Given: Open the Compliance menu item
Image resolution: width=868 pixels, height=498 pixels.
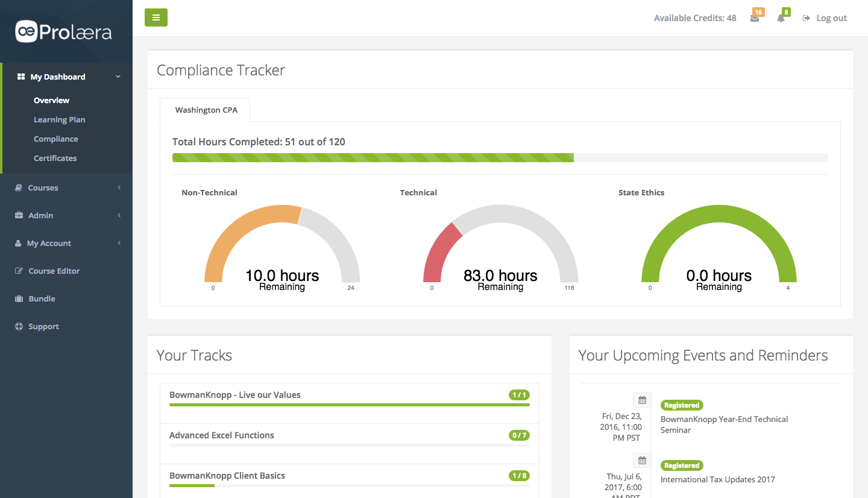Looking at the screenshot, I should [56, 139].
